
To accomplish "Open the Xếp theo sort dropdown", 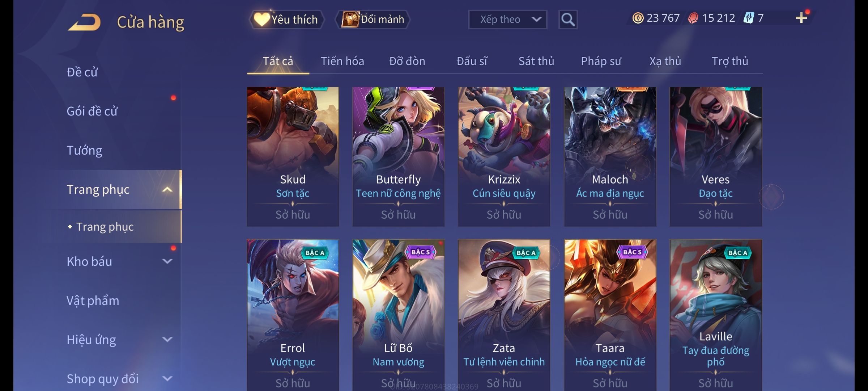I will point(507,20).
